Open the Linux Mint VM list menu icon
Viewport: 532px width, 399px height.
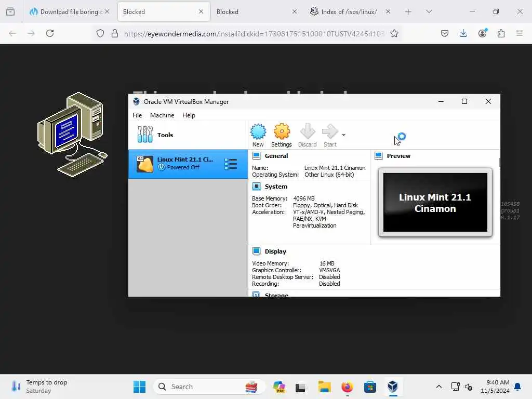[x=231, y=164]
